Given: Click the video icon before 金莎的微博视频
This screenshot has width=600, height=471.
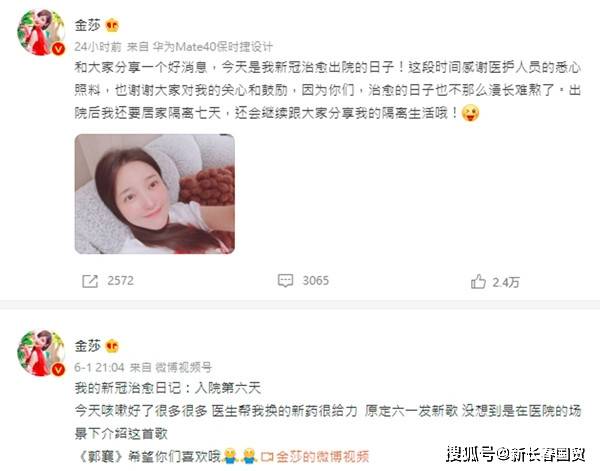Looking at the screenshot, I should click(x=267, y=457).
